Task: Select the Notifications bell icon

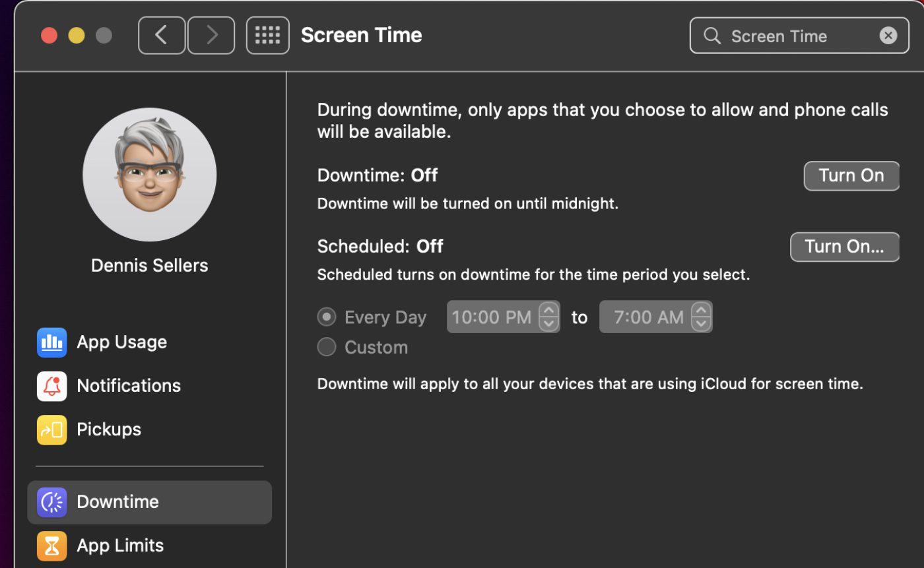Action: tap(51, 386)
